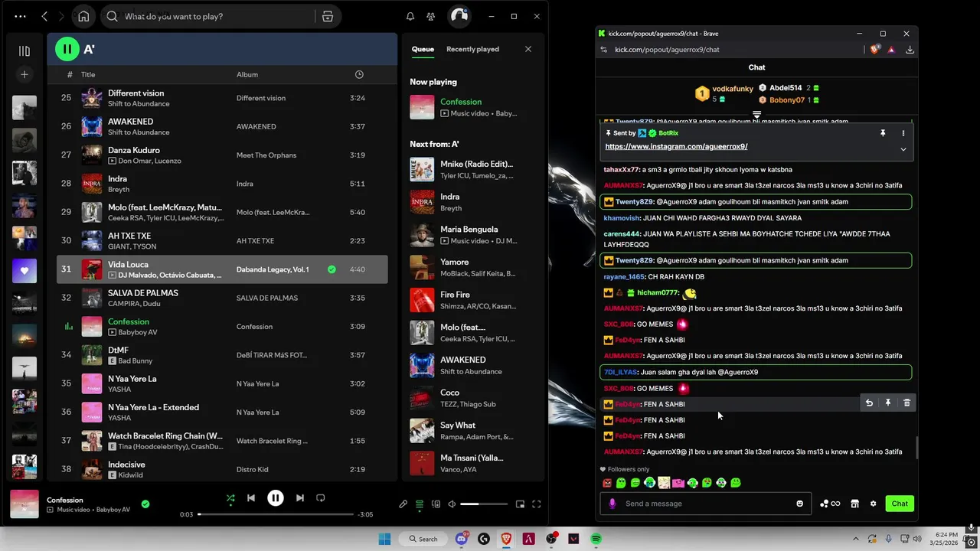Reply to hovered FeD4yn message

(869, 403)
